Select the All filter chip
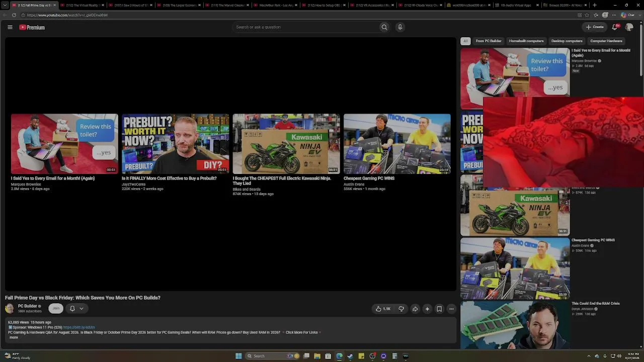Screen dimensions: 644x362 coord(465,41)
